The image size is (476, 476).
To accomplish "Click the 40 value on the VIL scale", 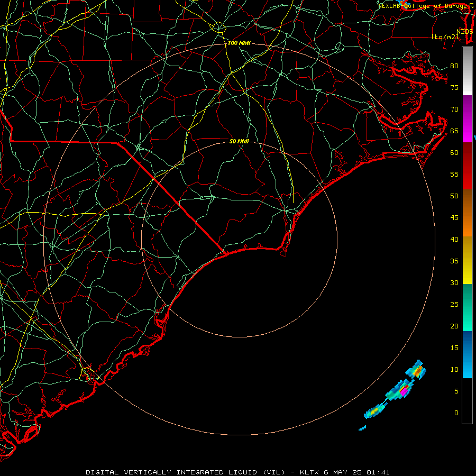I will coord(454,239).
